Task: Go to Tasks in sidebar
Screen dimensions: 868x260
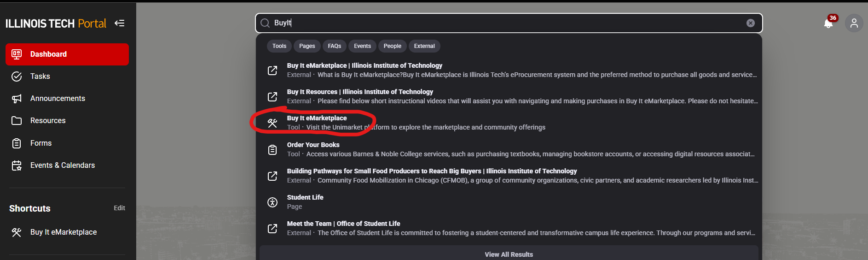Action: (x=67, y=77)
